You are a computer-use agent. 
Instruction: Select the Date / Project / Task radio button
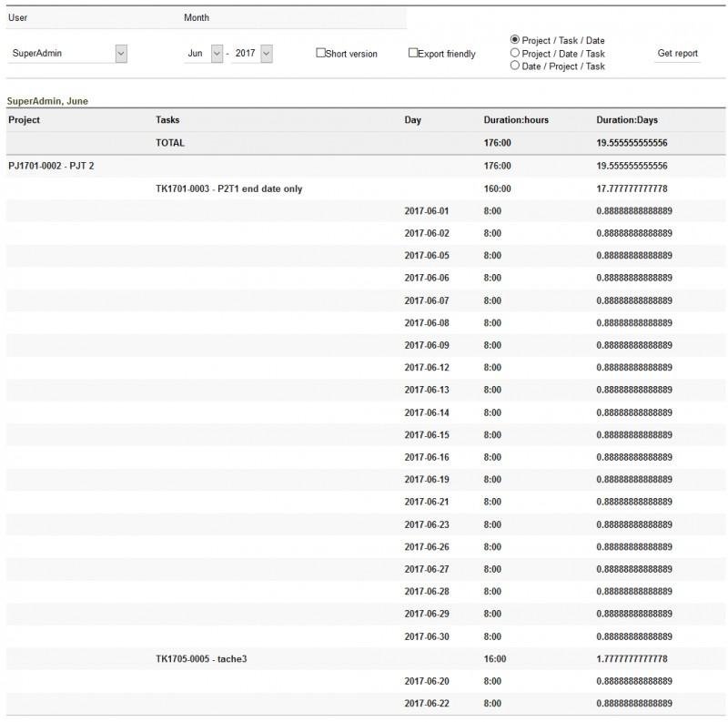(x=513, y=65)
